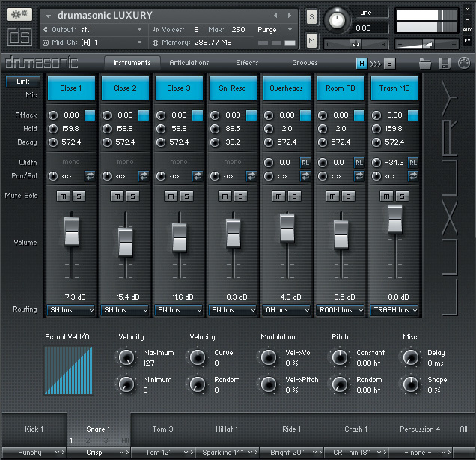
Task: Click the Velocity Curve knob
Action: pos(198,357)
